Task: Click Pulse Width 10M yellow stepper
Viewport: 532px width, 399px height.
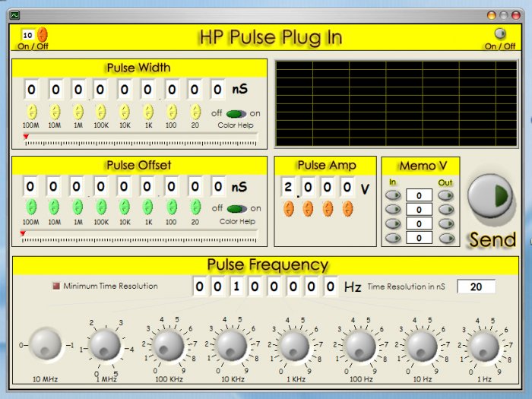Action: (x=55, y=112)
